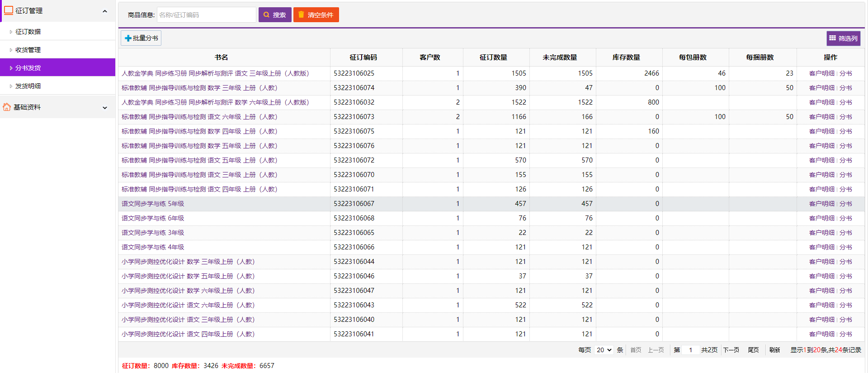
Task: Click 首页 in pagination
Action: tap(636, 350)
